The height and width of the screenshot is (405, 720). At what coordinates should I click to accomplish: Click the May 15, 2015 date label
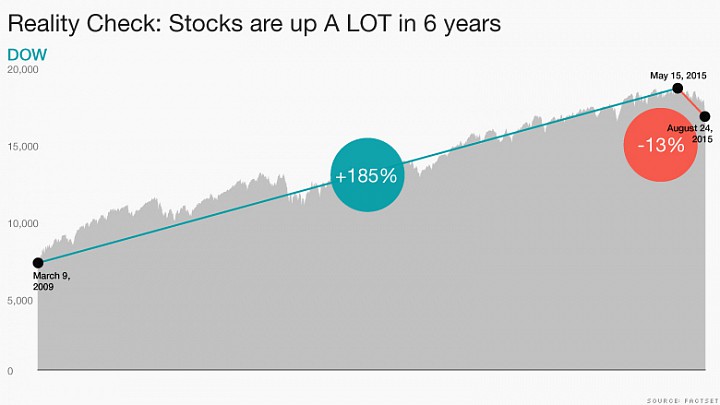click(678, 76)
